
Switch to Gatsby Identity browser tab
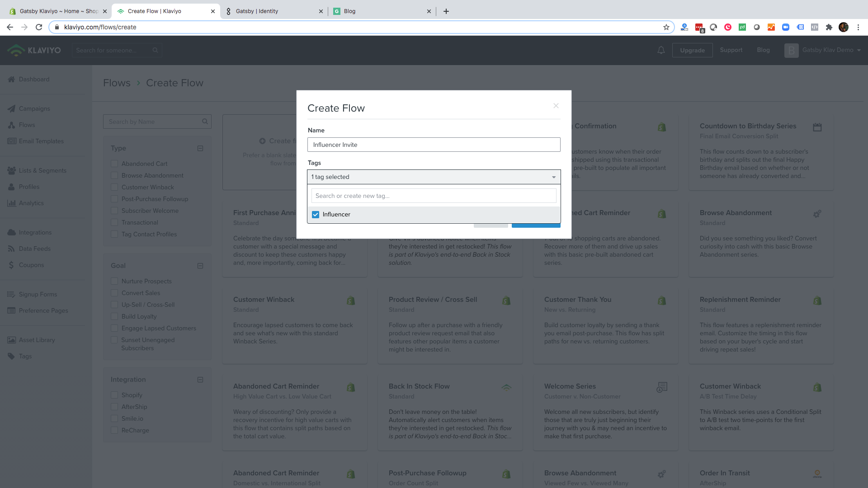(274, 11)
